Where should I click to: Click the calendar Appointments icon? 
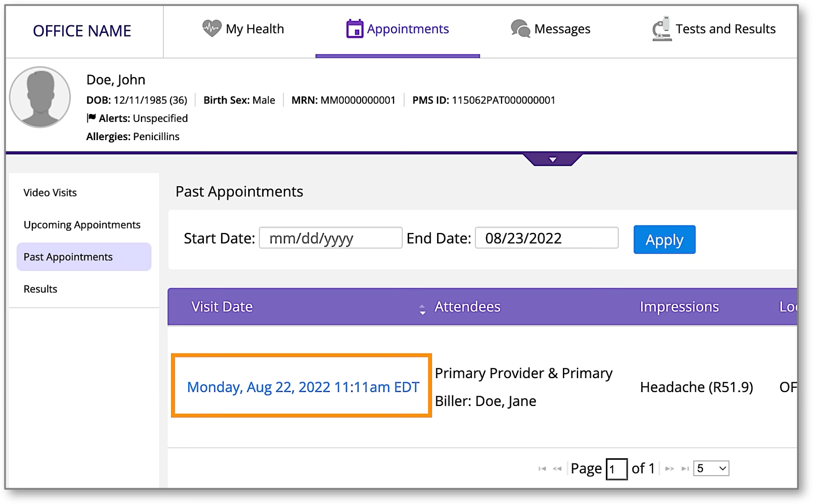click(x=354, y=29)
